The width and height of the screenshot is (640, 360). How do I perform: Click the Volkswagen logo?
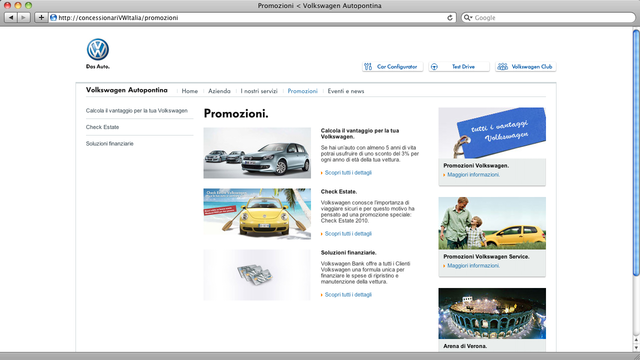point(98,49)
